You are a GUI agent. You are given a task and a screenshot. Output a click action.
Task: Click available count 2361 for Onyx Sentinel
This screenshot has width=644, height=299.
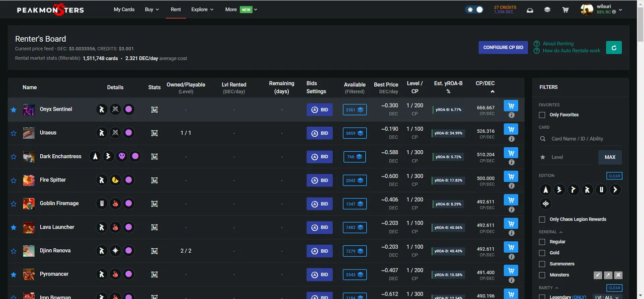point(355,110)
